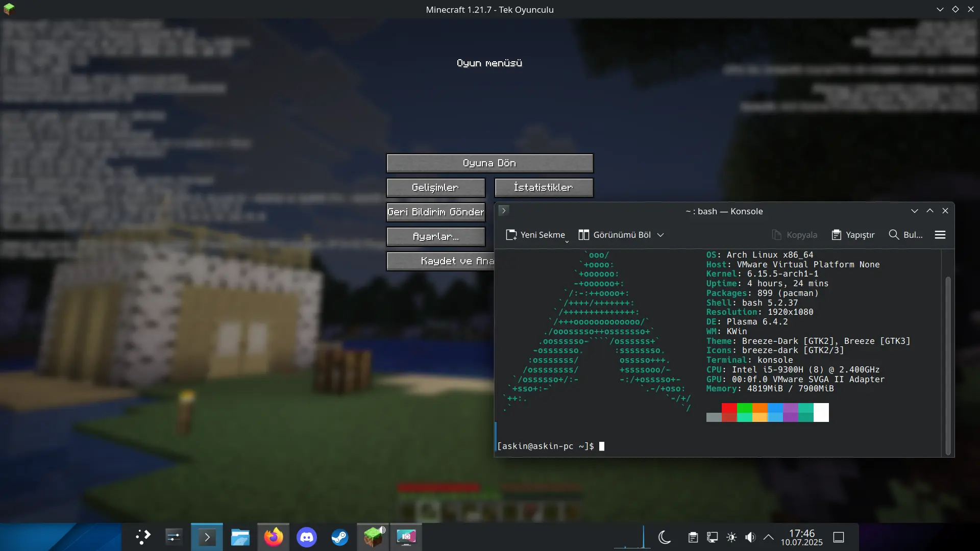Click Kopyala in Konsole toolbar
Viewport: 980px width, 551px height.
(794, 235)
